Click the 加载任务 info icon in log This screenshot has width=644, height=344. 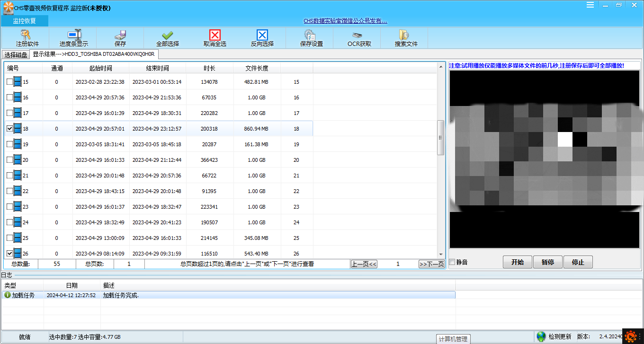(x=7, y=295)
